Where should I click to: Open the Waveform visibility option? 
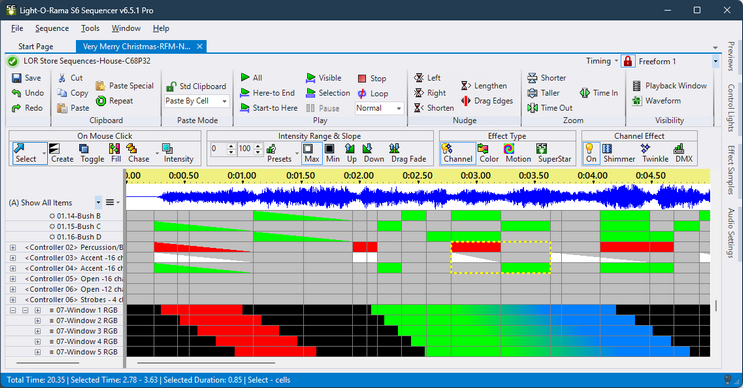656,101
